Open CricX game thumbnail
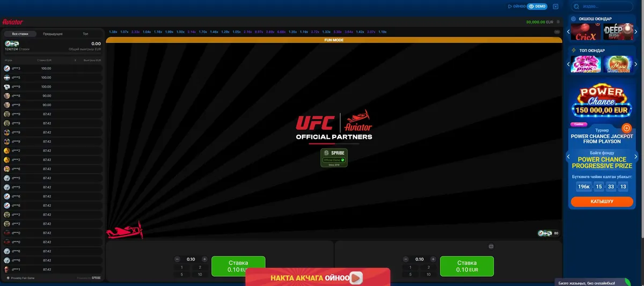The width and height of the screenshot is (644, 286). point(586,32)
